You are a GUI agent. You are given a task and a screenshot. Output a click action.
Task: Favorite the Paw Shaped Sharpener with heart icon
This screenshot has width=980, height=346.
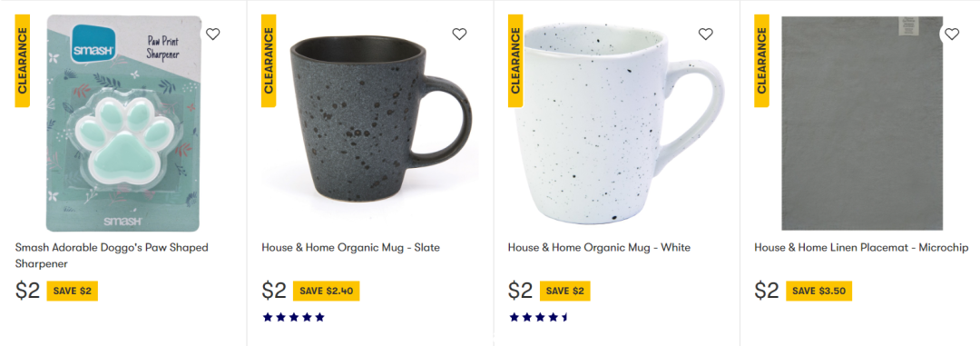point(213,35)
